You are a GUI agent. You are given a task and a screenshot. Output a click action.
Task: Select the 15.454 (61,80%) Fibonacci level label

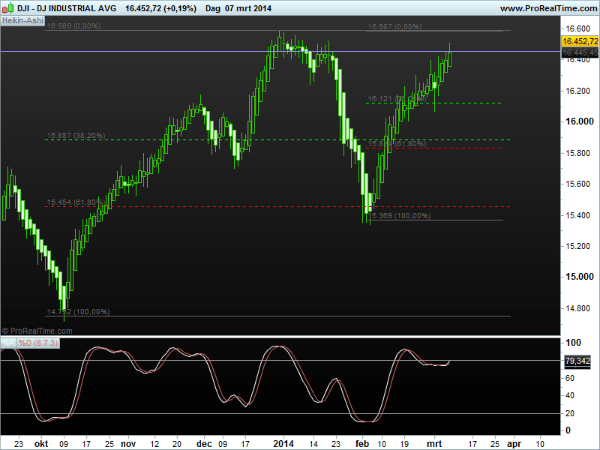tap(76, 202)
